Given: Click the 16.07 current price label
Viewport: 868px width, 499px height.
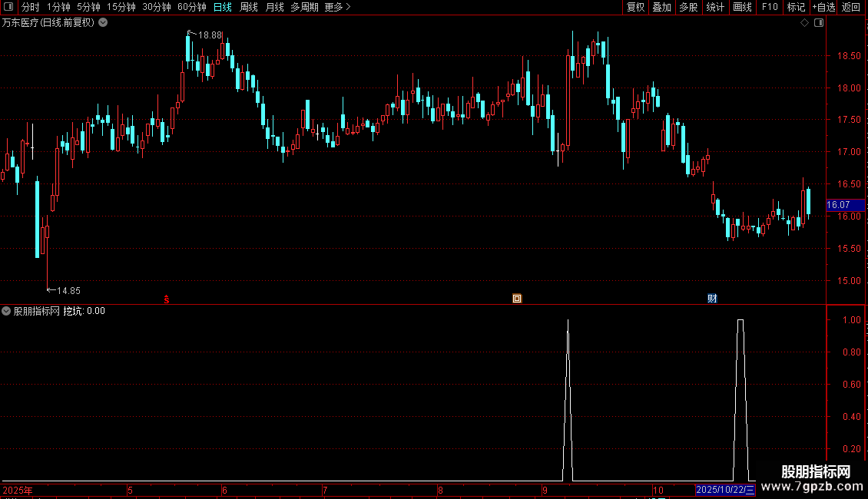Looking at the screenshot, I should point(845,205).
